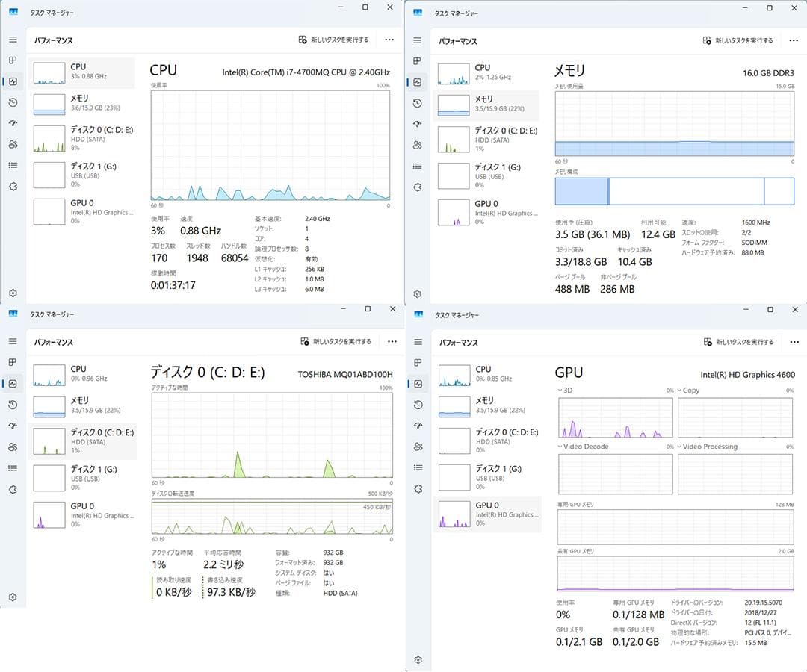Open Users icon in GPU window

[x=418, y=447]
